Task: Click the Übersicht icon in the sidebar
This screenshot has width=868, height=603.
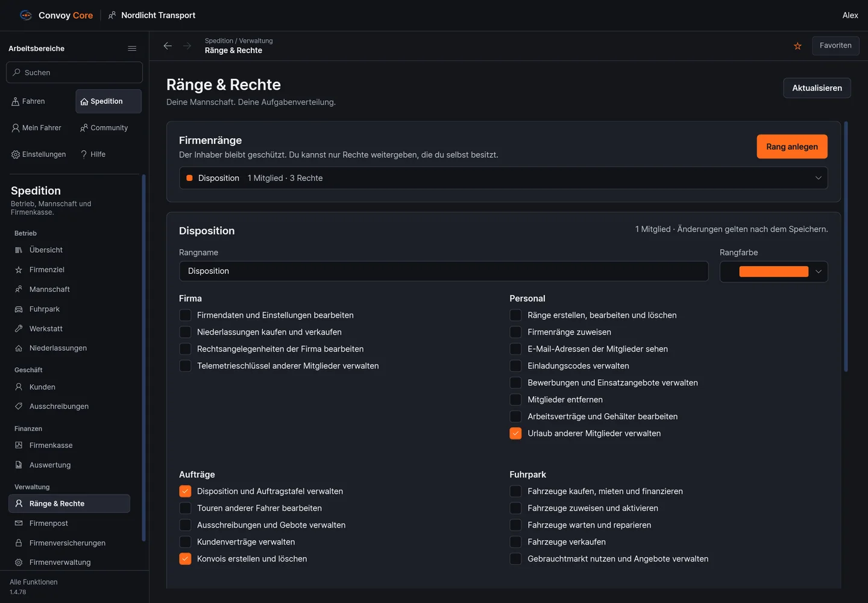Action: click(19, 250)
